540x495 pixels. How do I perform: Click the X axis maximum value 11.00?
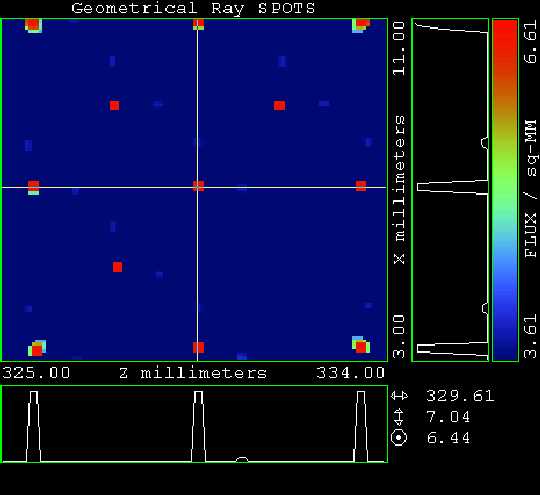pos(399,48)
